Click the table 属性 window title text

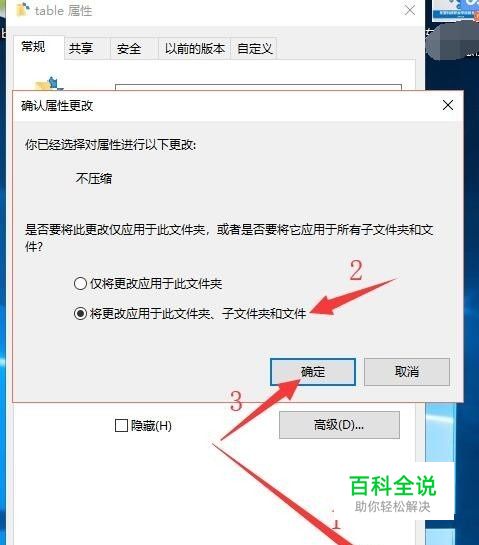(x=63, y=11)
